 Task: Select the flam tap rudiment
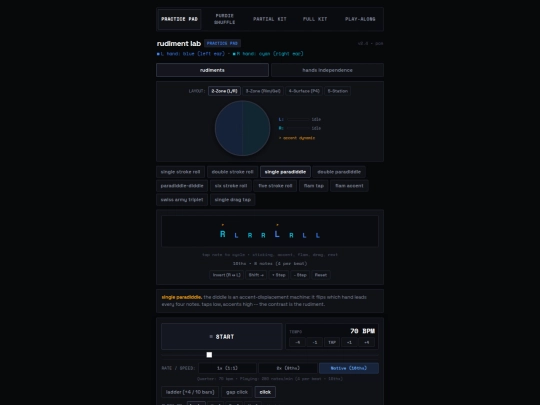314,186
